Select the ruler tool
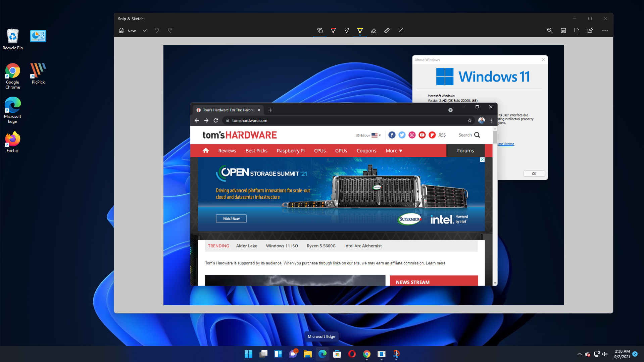644x362 pixels. [387, 31]
